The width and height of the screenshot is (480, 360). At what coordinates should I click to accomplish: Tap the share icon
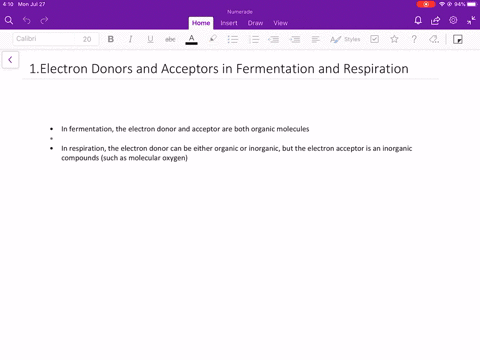pos(435,20)
